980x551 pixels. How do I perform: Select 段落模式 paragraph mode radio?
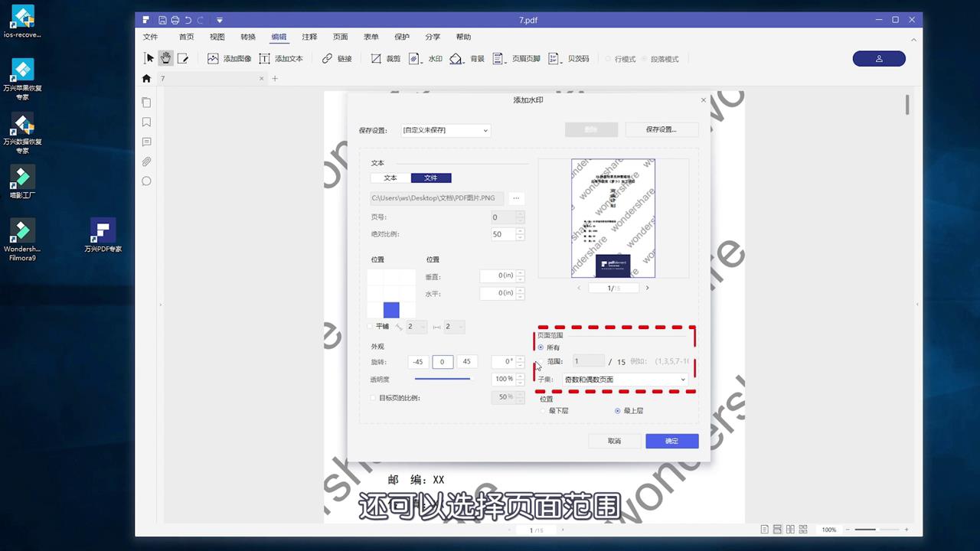[x=644, y=59]
